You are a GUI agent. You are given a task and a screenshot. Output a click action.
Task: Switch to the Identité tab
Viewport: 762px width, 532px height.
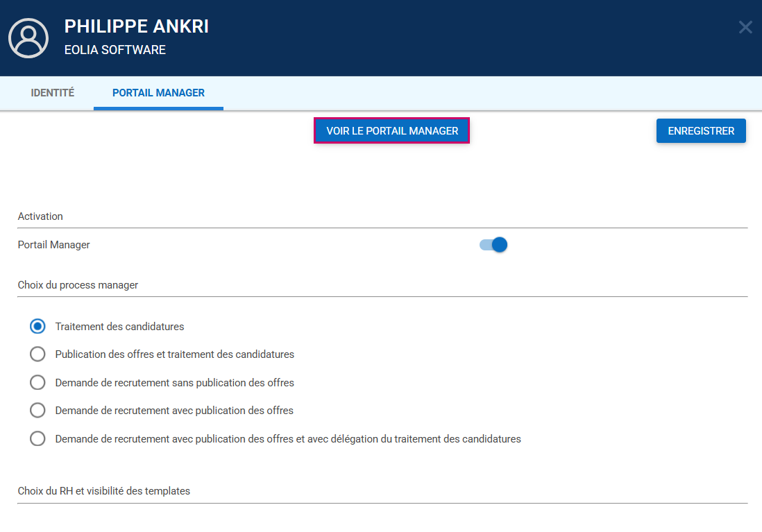(x=53, y=93)
